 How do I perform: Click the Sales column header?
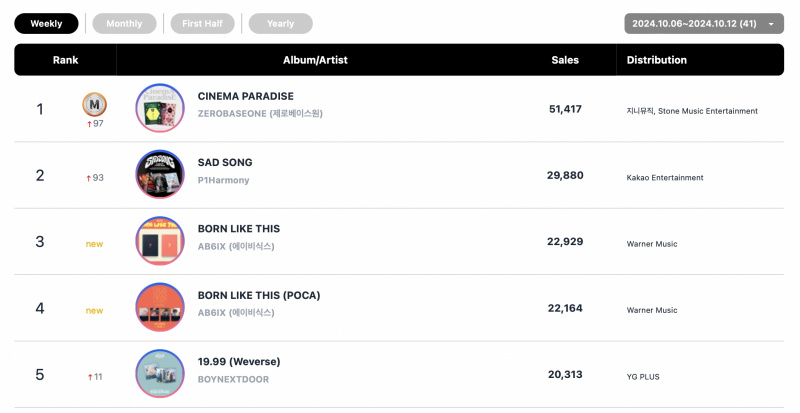(565, 60)
